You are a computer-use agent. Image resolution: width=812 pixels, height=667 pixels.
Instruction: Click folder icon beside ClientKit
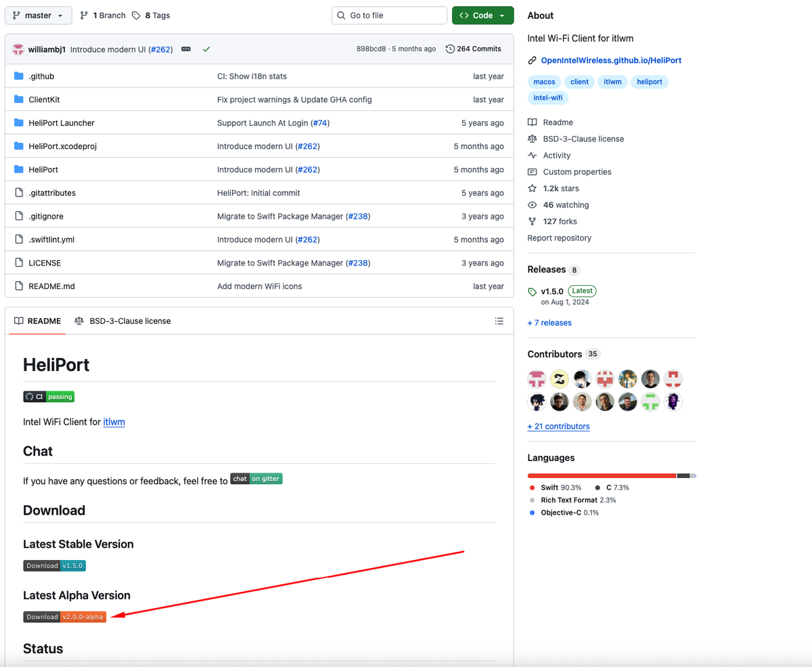pyautogui.click(x=19, y=100)
